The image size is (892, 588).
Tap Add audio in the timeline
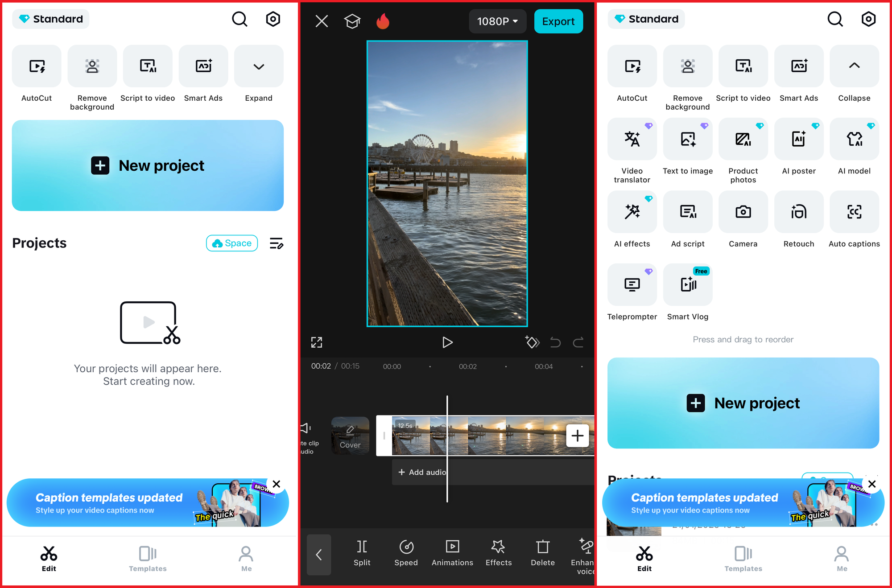click(421, 472)
